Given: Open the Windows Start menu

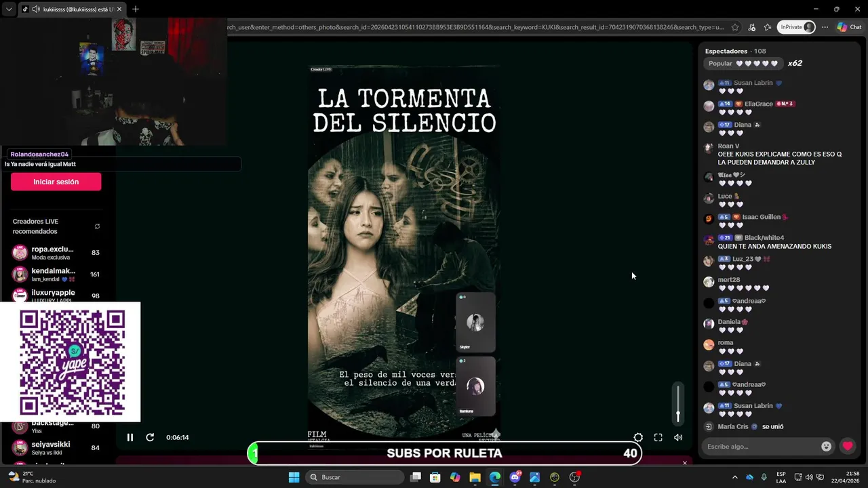Looking at the screenshot, I should click(x=294, y=477).
